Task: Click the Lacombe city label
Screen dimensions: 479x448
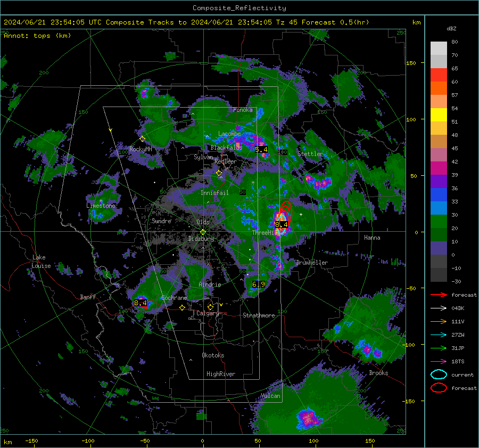Action: (229, 134)
